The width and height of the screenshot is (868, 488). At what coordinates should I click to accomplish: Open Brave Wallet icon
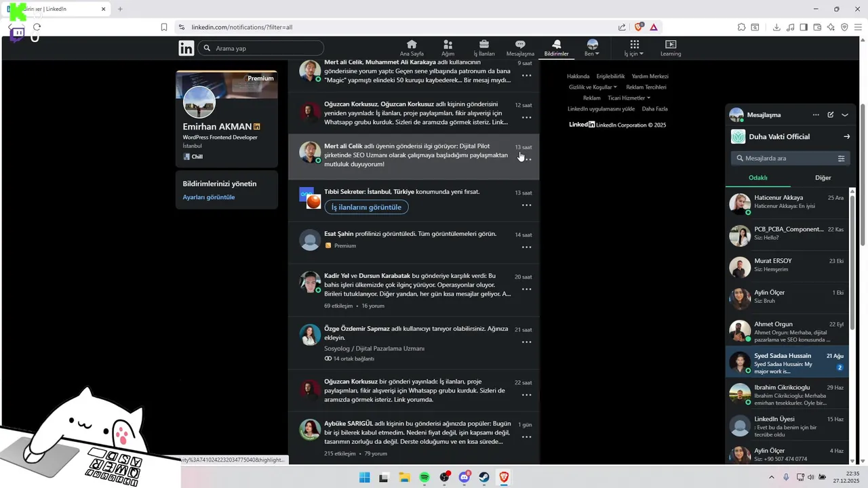[817, 27]
